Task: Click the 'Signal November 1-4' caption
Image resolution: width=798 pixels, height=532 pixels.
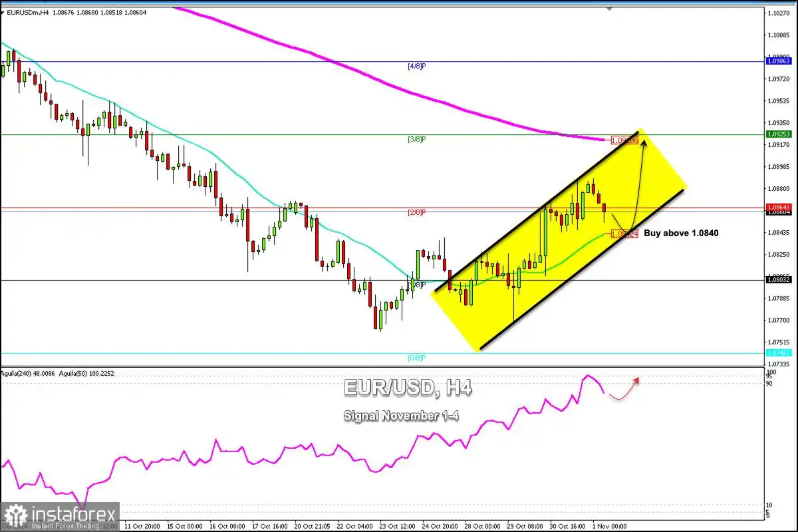Action: [x=401, y=415]
